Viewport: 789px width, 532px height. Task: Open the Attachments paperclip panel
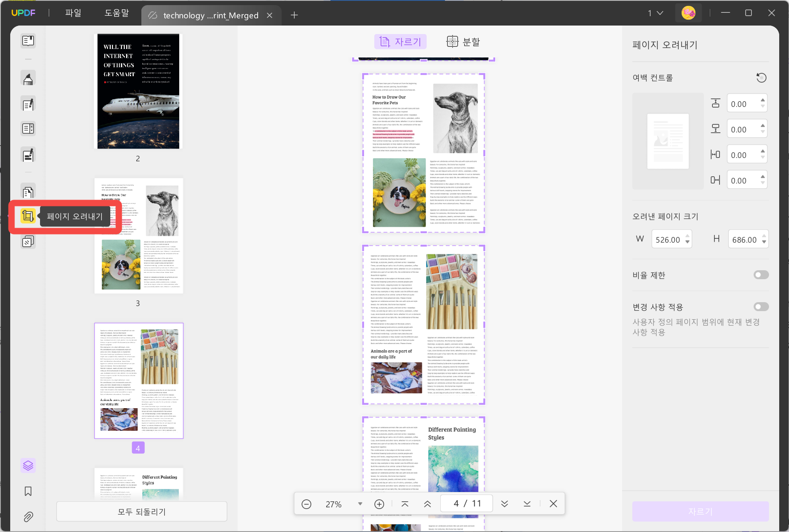(28, 517)
